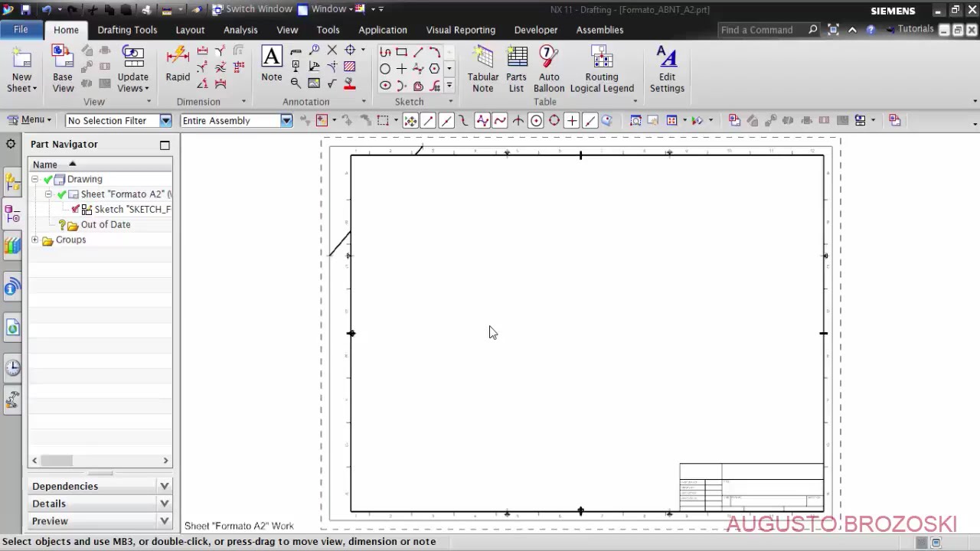Toggle the snap Intersection option
Viewport: 980px width, 551px height.
point(518,120)
